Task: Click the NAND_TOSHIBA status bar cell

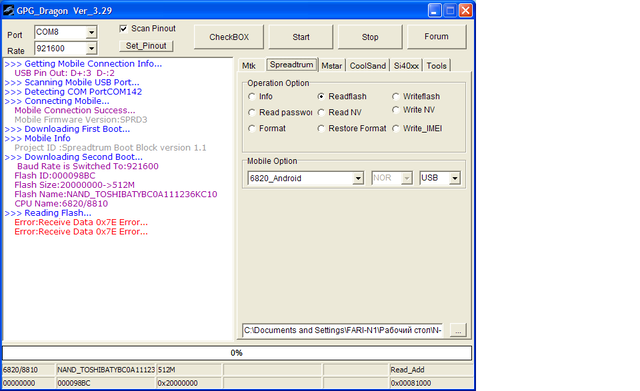Action: click(106, 370)
